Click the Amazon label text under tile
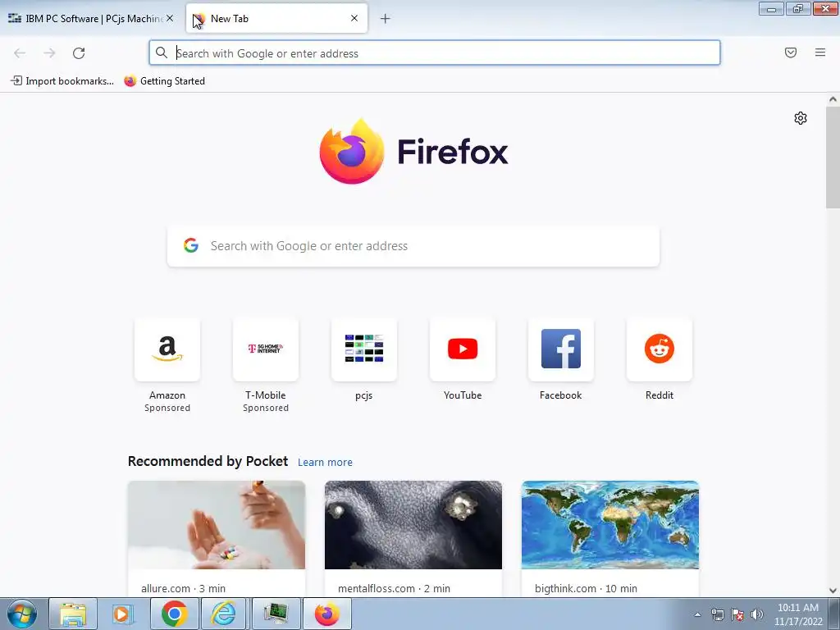Viewport: 840px width, 630px height. coord(167,395)
